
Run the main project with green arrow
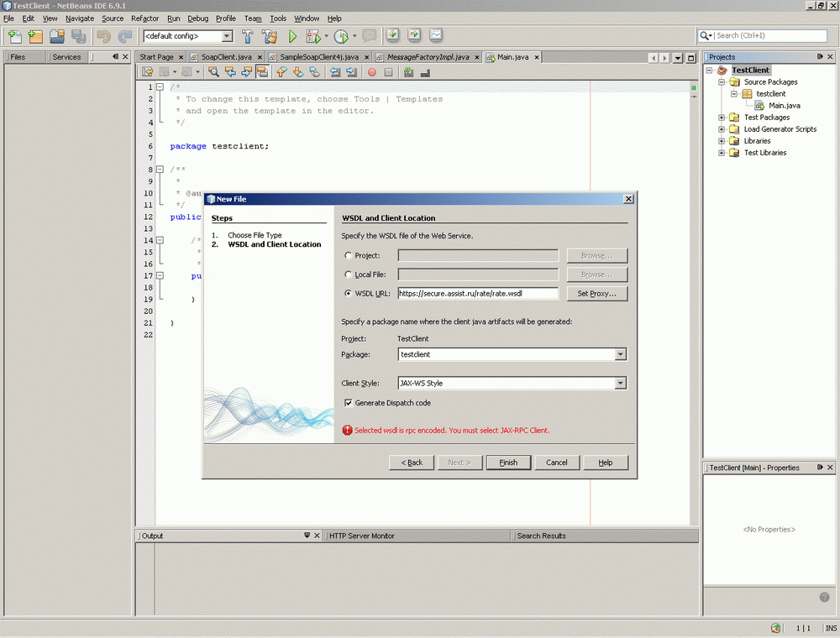coord(292,36)
